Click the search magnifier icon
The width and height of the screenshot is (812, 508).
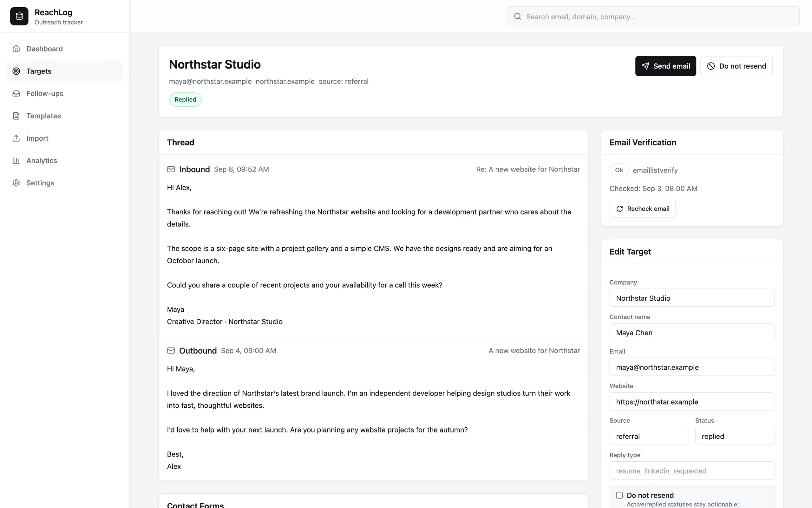tap(517, 17)
